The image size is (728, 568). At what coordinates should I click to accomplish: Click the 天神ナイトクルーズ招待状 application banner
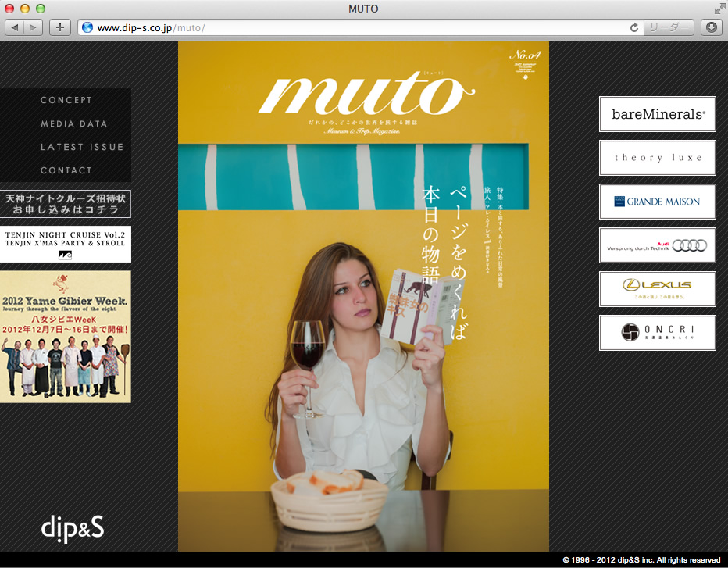pos(66,204)
